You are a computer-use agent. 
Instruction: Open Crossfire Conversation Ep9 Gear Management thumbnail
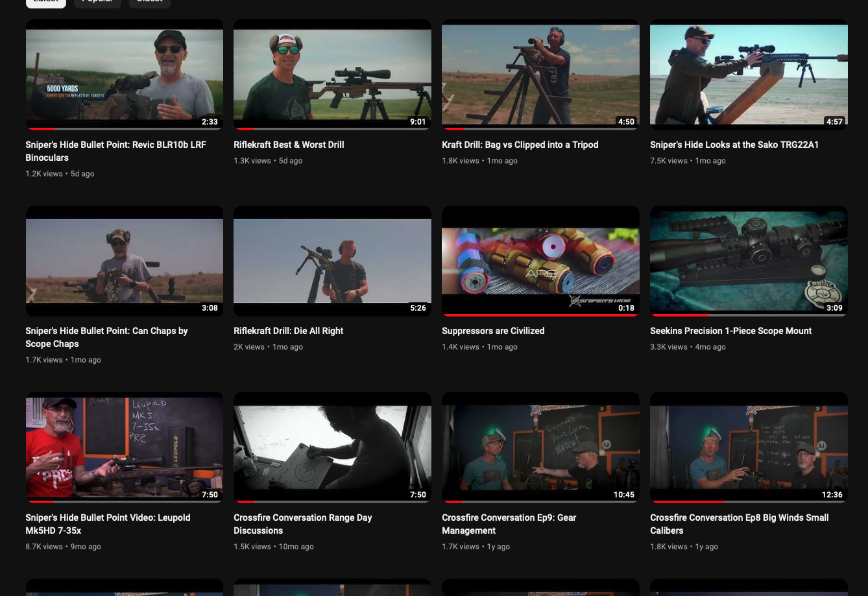click(x=540, y=447)
